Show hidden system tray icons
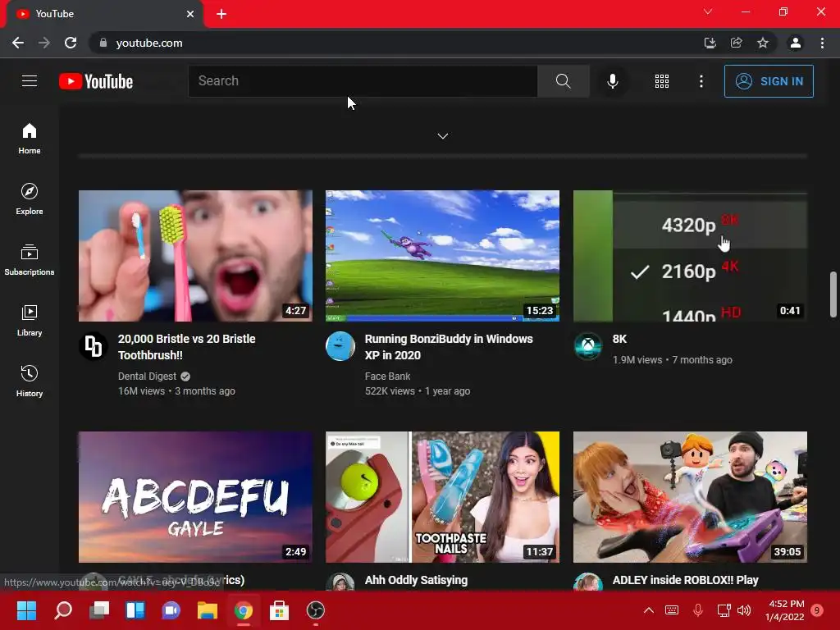This screenshot has height=630, width=840. tap(648, 610)
